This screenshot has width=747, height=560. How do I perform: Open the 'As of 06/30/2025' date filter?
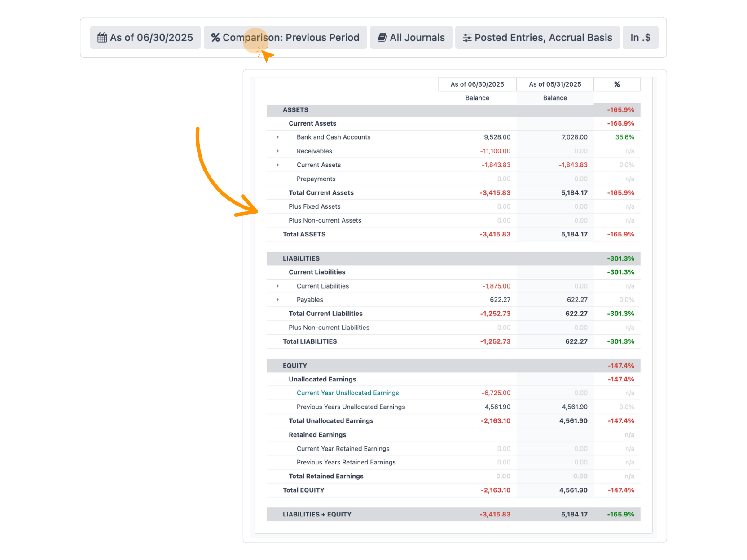pyautogui.click(x=145, y=37)
